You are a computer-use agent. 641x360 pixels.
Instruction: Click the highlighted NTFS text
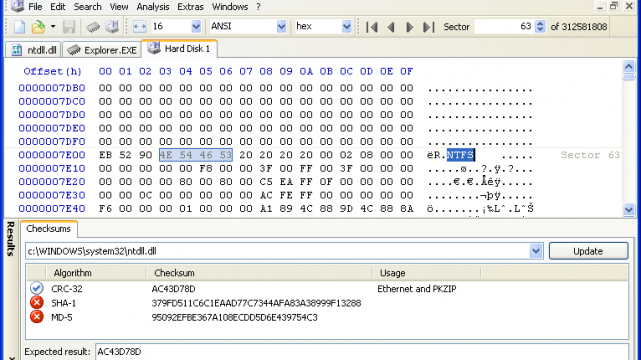[460, 155]
